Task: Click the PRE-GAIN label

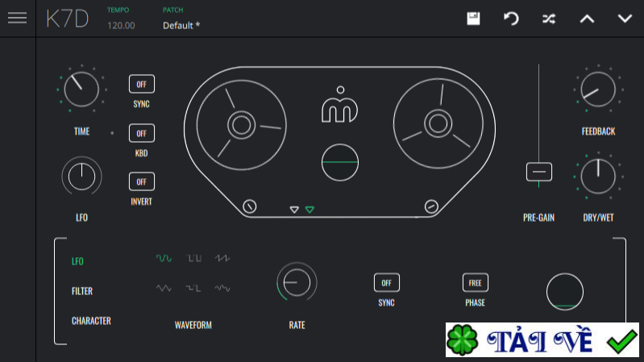Action: point(538,218)
